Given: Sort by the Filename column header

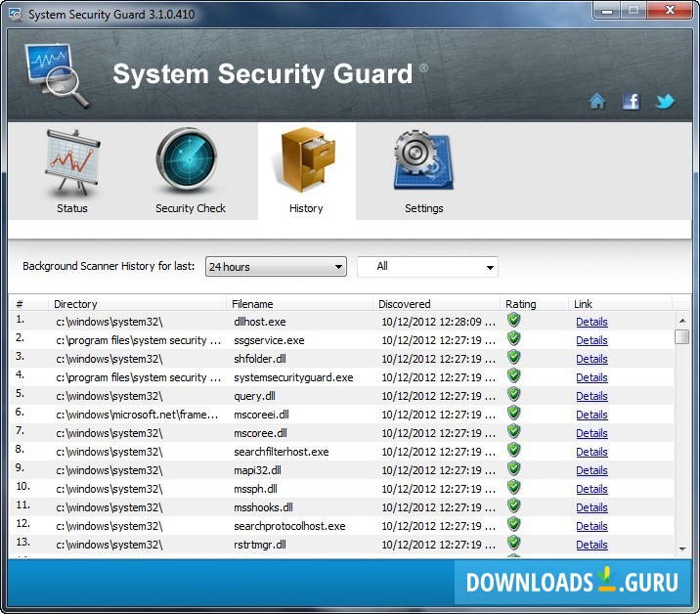Looking at the screenshot, I should tap(252, 304).
